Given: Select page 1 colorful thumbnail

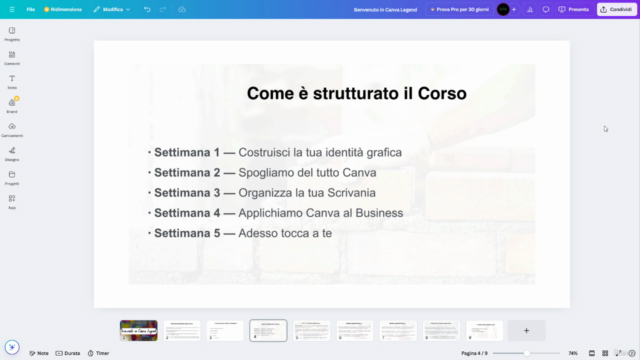Looking at the screenshot, I should (x=139, y=331).
